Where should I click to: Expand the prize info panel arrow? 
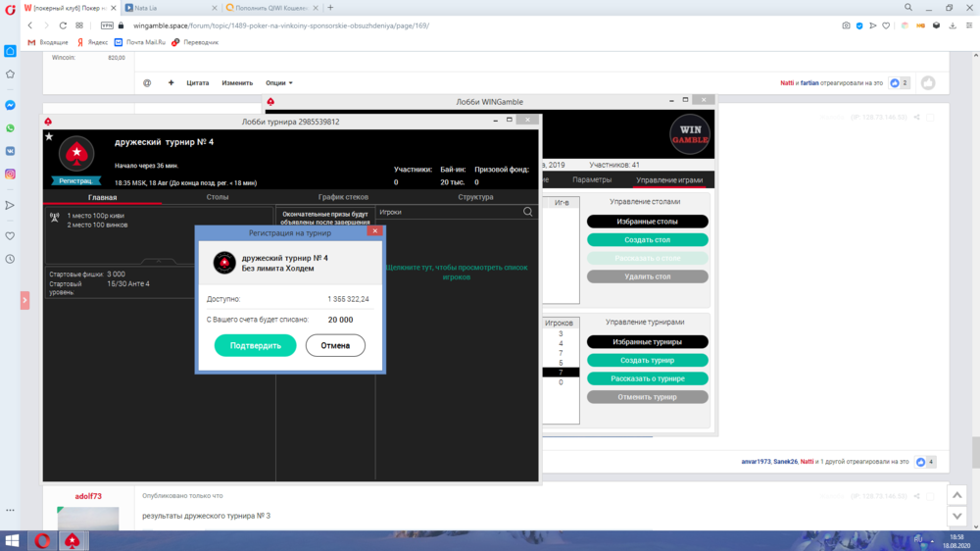coord(159,261)
